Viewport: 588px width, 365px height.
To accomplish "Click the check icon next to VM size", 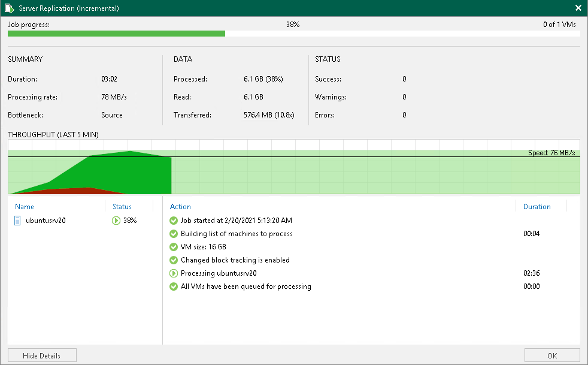I will coord(173,247).
